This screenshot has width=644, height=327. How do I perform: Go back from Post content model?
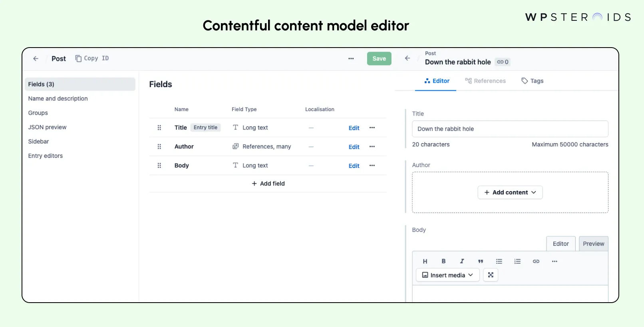36,58
